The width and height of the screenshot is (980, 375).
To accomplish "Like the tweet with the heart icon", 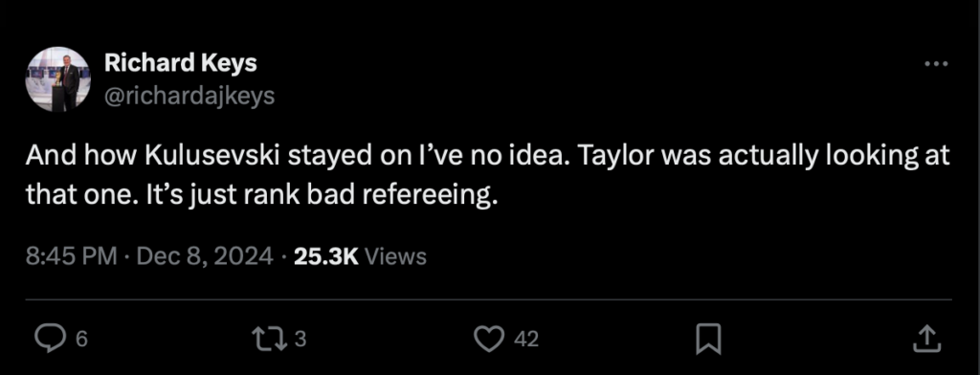I will click(489, 339).
